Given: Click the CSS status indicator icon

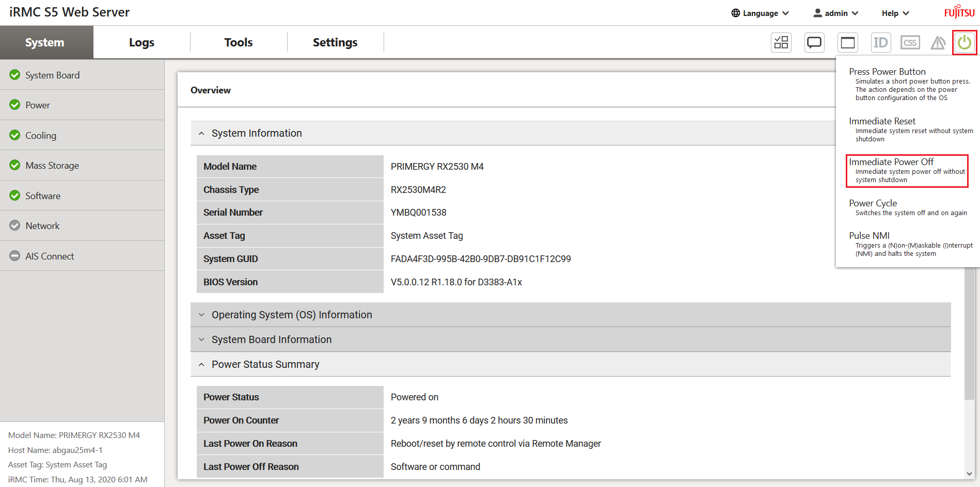Looking at the screenshot, I should pos(910,42).
